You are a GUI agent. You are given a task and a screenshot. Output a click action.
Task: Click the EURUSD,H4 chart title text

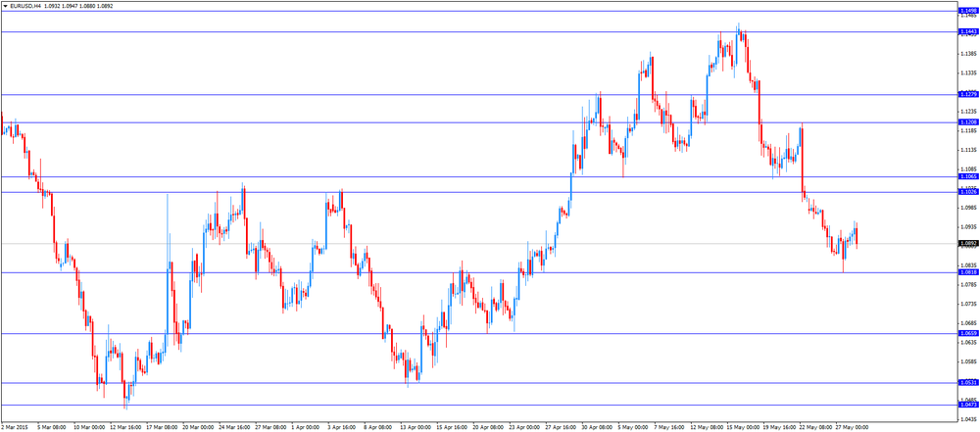pyautogui.click(x=25, y=6)
